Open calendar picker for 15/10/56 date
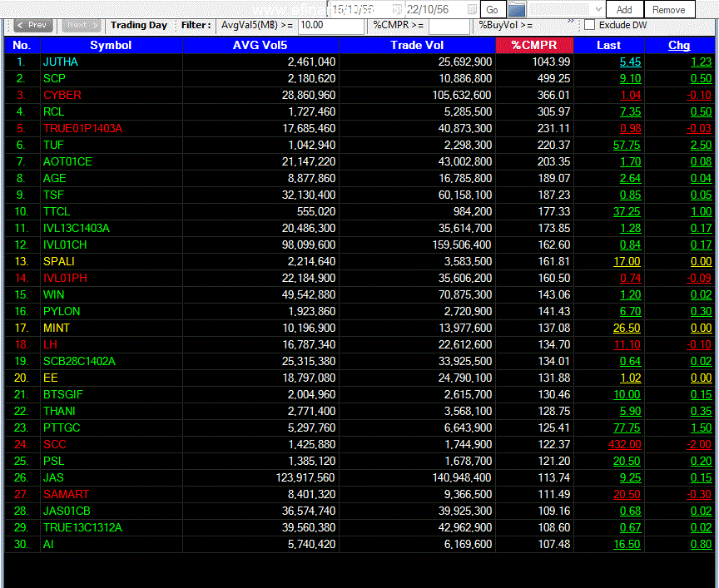The height and width of the screenshot is (588, 719). pos(397,10)
